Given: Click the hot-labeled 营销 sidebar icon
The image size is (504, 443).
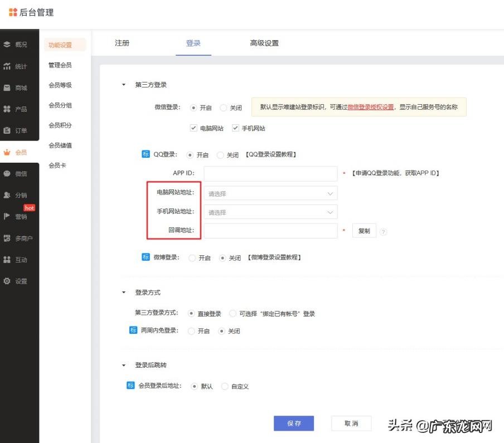Looking at the screenshot, I should pos(17,216).
